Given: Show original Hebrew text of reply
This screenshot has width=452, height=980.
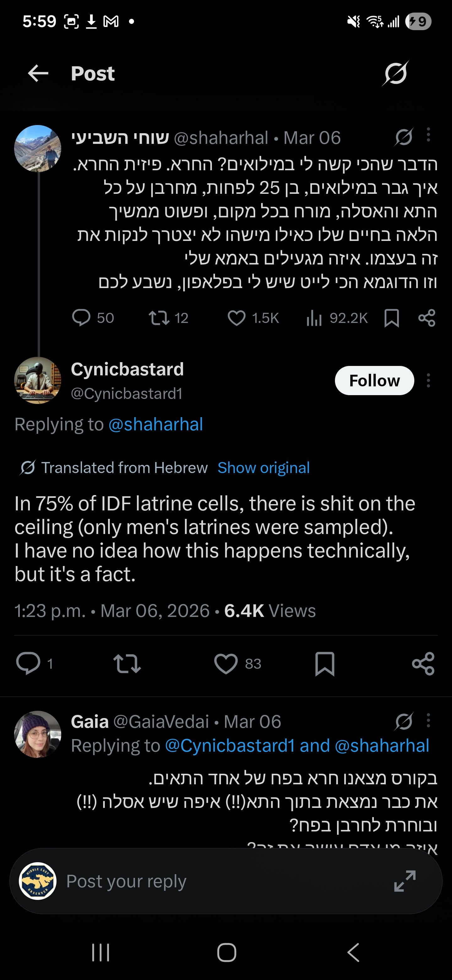Looking at the screenshot, I should [x=263, y=468].
